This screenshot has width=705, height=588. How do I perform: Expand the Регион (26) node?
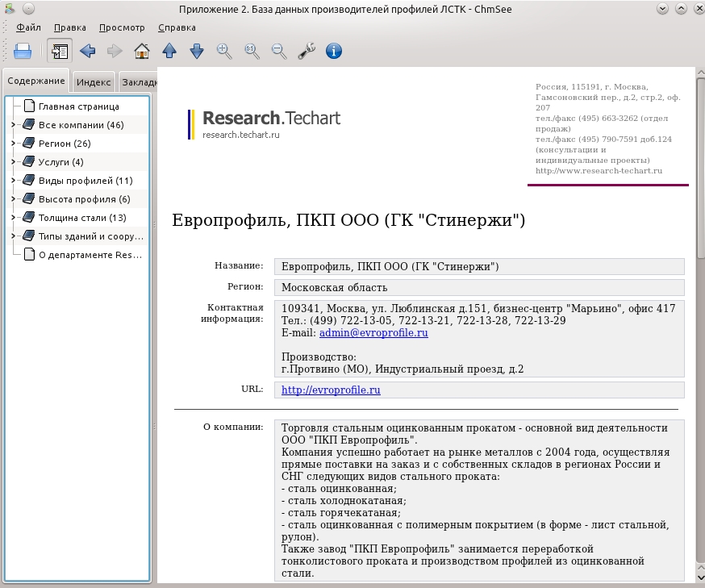point(13,143)
